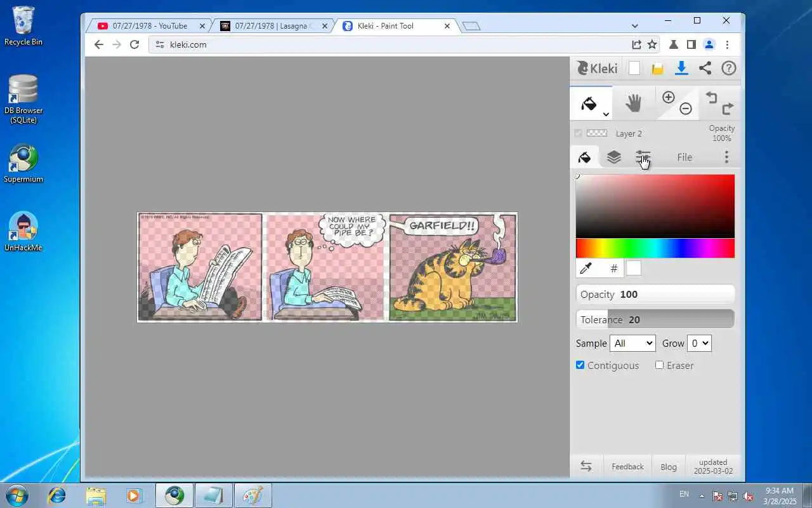The width and height of the screenshot is (812, 508).
Task: Adjust the Tolerance 20 slider
Action: coord(655,319)
